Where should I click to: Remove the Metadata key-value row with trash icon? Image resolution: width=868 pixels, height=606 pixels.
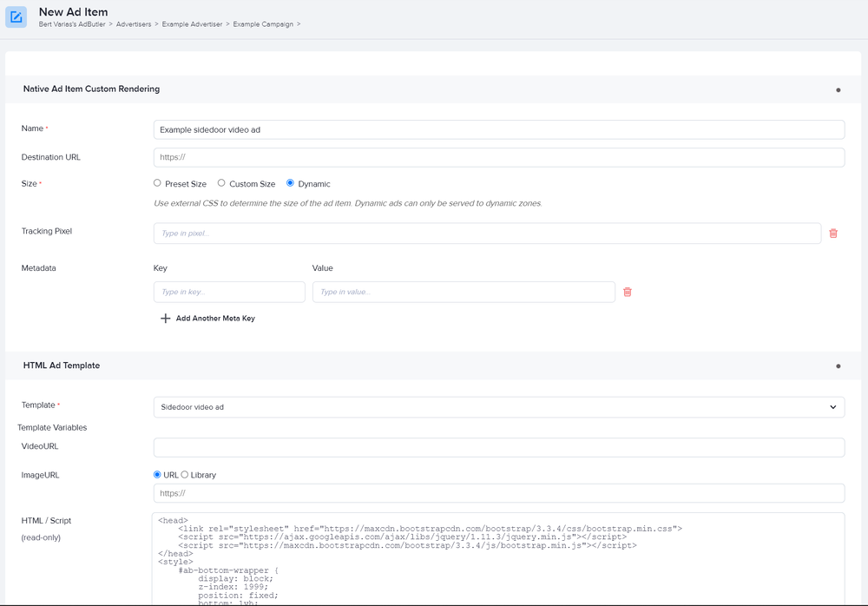click(628, 292)
